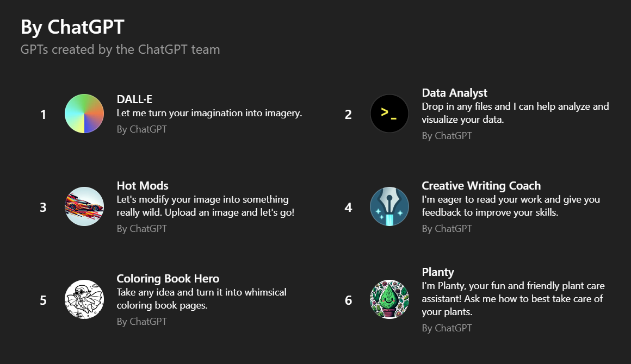
Task: Click the DALL·E rainbow color wheel icon
Action: tap(84, 114)
